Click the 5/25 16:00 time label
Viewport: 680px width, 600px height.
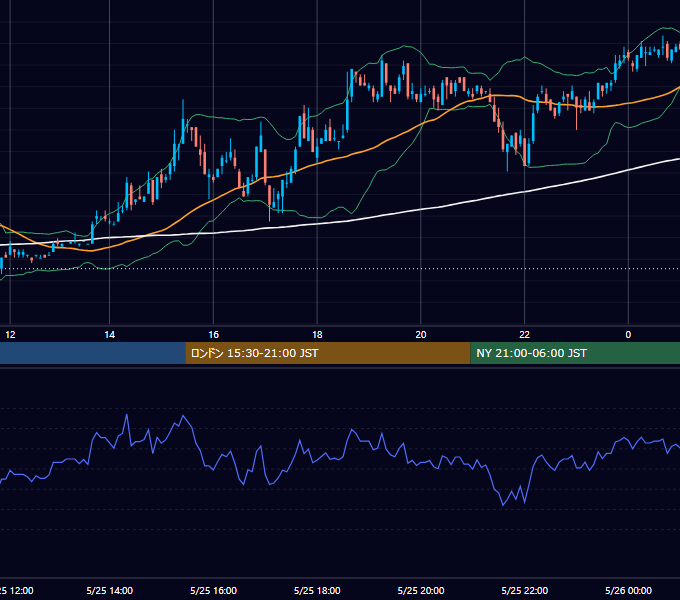[x=213, y=590]
